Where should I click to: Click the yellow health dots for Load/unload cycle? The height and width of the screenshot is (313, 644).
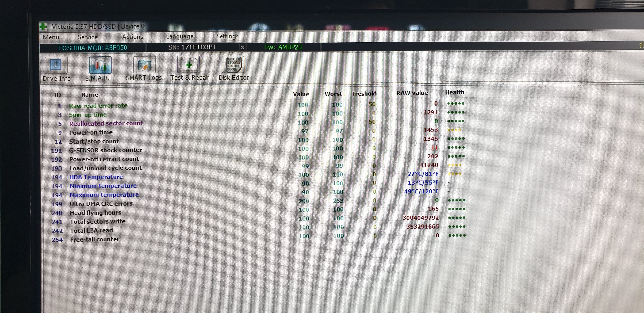454,165
